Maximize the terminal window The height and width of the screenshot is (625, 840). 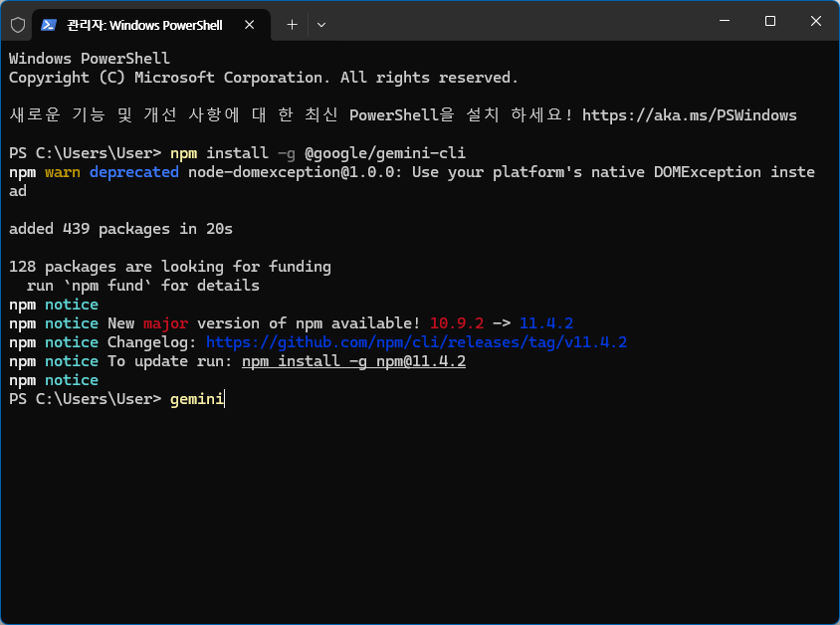[x=769, y=21]
